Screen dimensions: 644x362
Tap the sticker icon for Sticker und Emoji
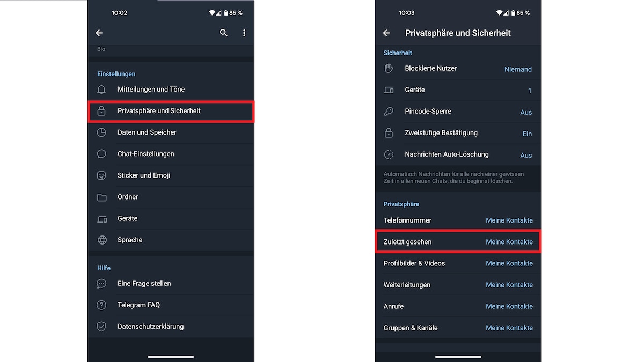pos(101,175)
